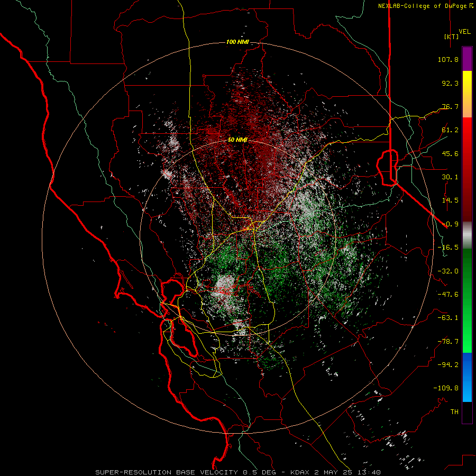This screenshot has width=476, height=476.
Task: Pick the purple segment of the color bar
Action: click(x=467, y=59)
